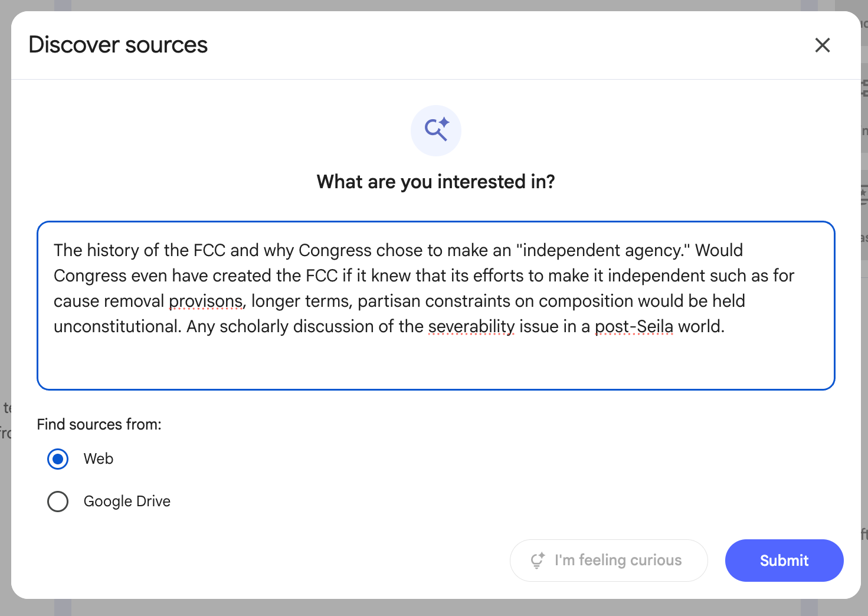Screen dimensions: 868x616
Task: Place cursor after the final word "world."
Action: point(725,327)
